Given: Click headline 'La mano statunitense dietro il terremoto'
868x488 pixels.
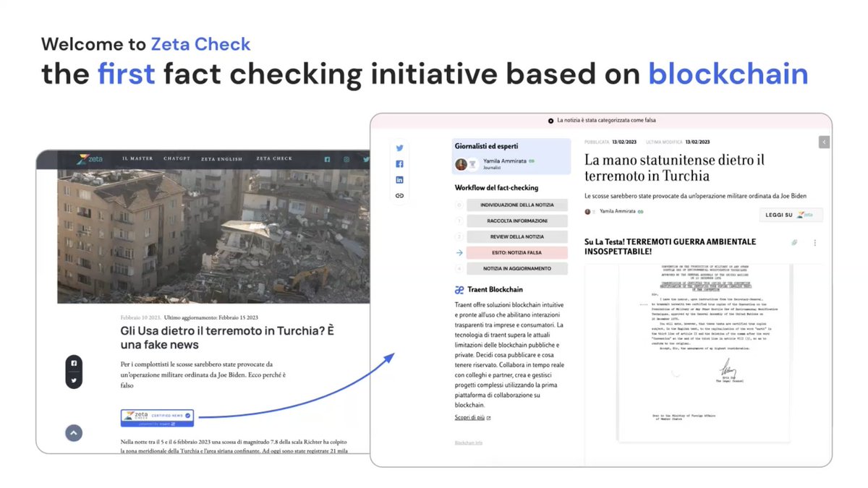Looking at the screenshot, I should click(x=674, y=168).
